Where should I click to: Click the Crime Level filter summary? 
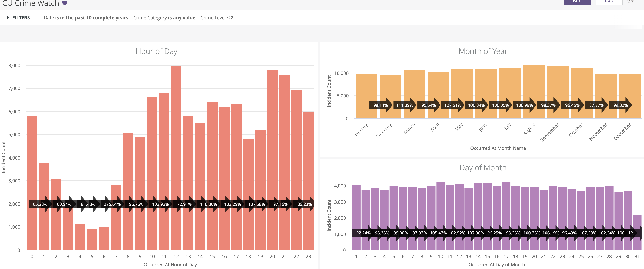click(x=217, y=18)
